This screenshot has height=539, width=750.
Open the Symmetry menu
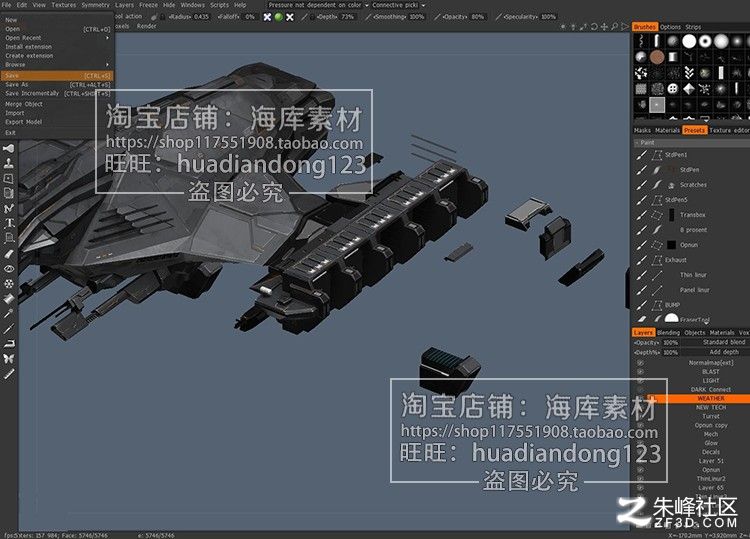click(x=95, y=5)
